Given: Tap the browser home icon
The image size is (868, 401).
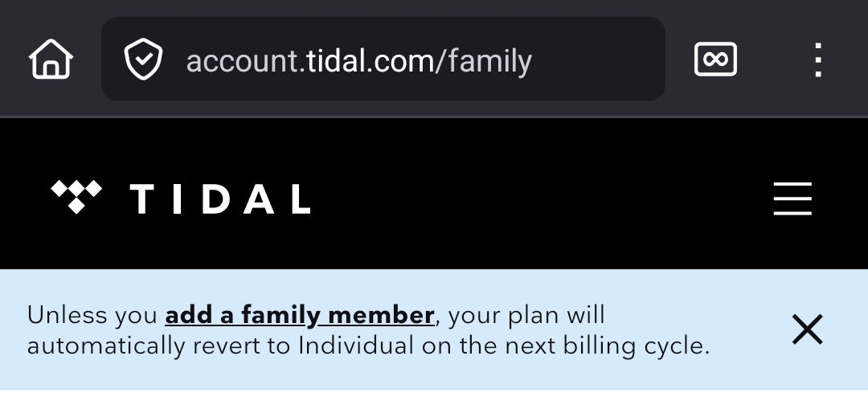Looking at the screenshot, I should 51,59.
